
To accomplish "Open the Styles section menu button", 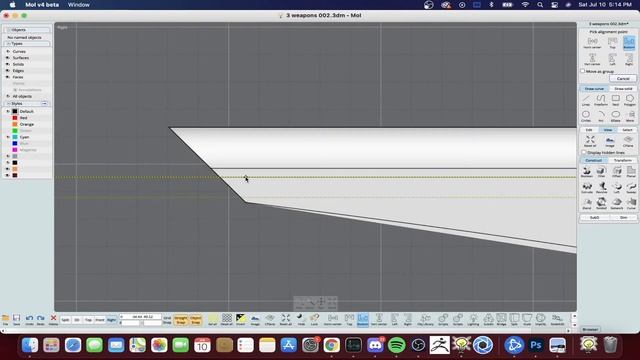I will (44, 103).
